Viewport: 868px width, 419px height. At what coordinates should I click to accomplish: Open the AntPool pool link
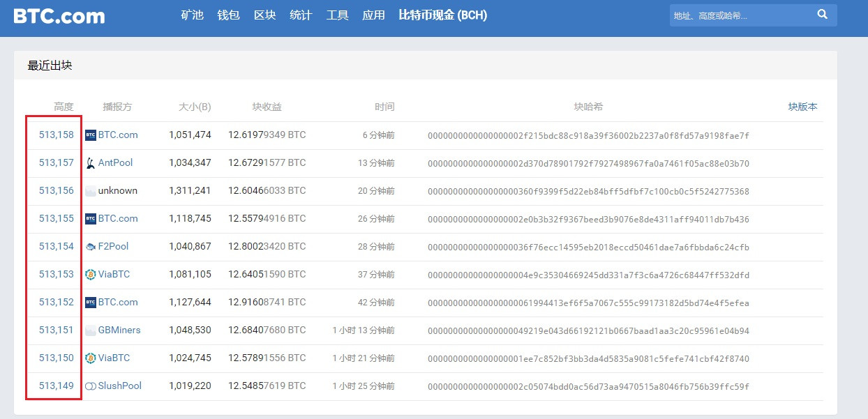pos(115,162)
